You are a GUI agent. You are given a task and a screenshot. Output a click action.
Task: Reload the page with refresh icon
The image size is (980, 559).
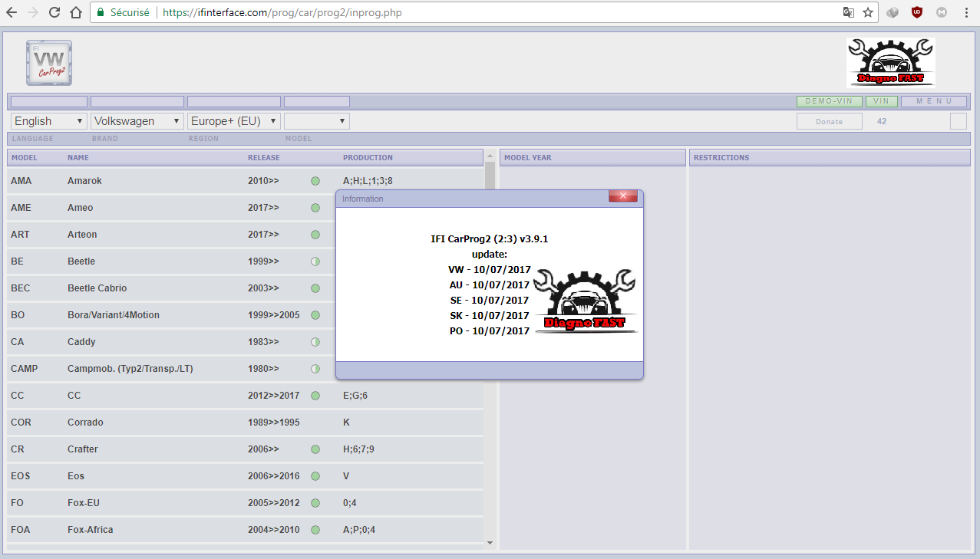click(54, 12)
